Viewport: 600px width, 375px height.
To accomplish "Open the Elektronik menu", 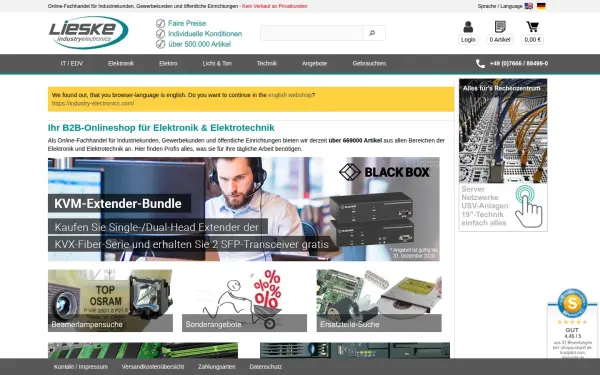I will 121,64.
